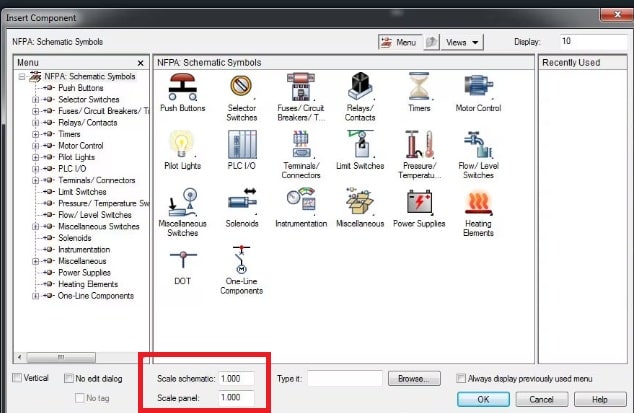This screenshot has width=634, height=413.
Task: Open the Flow/Level Switches icon
Action: tap(478, 144)
